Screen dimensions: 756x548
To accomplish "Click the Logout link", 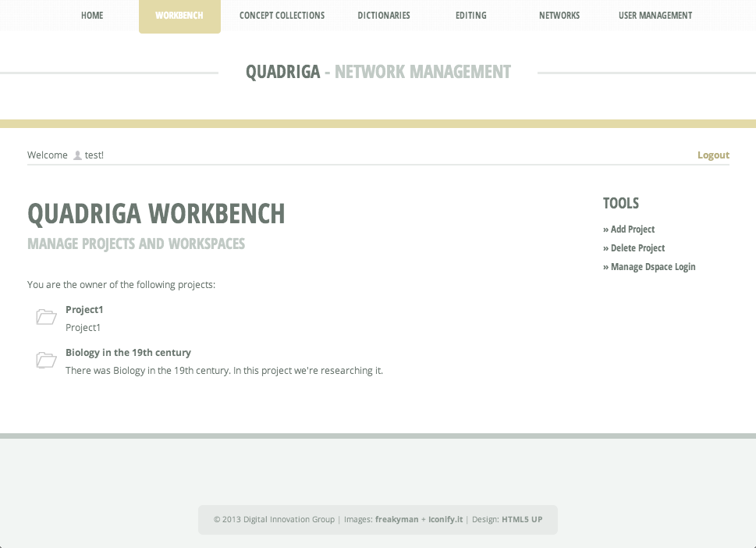I will 712,155.
